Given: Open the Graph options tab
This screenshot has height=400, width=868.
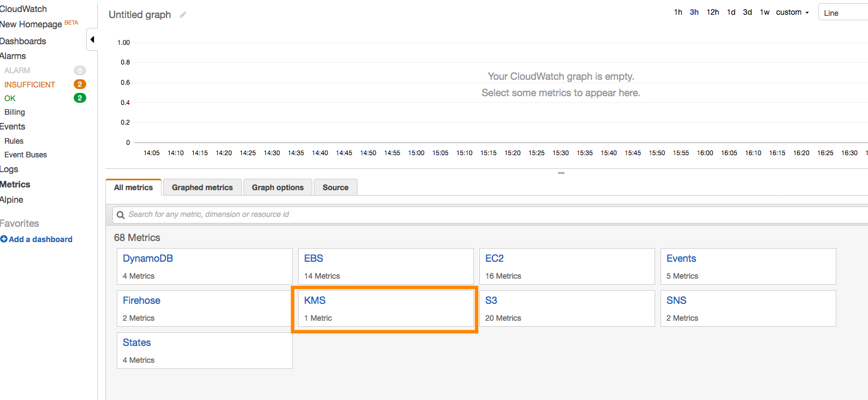Looking at the screenshot, I should pyautogui.click(x=278, y=187).
